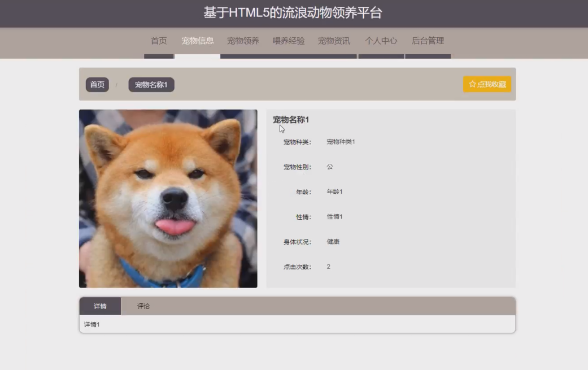Click the page title 基于HTML5的流浪动物领养平台
The image size is (588, 370).
pos(294,12)
